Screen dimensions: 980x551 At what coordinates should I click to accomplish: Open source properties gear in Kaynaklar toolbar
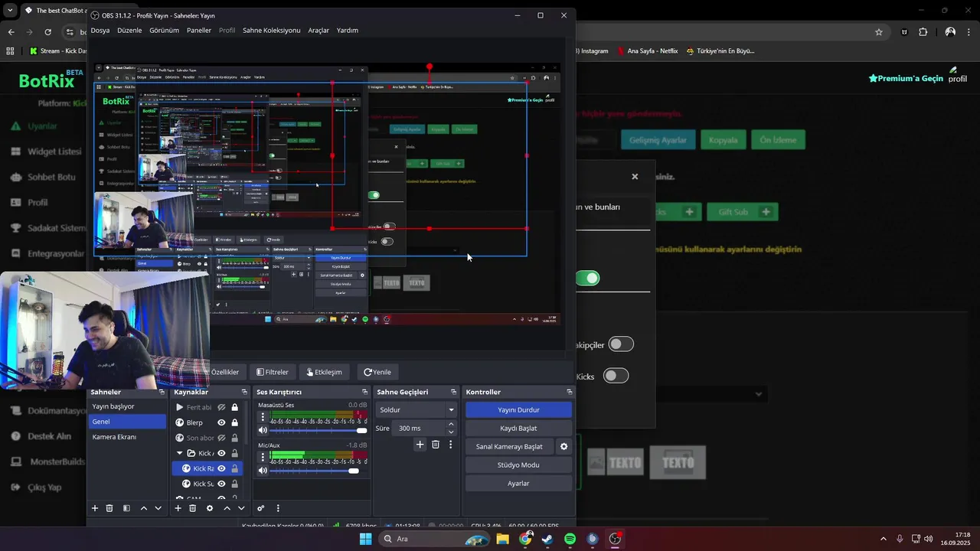pos(210,508)
